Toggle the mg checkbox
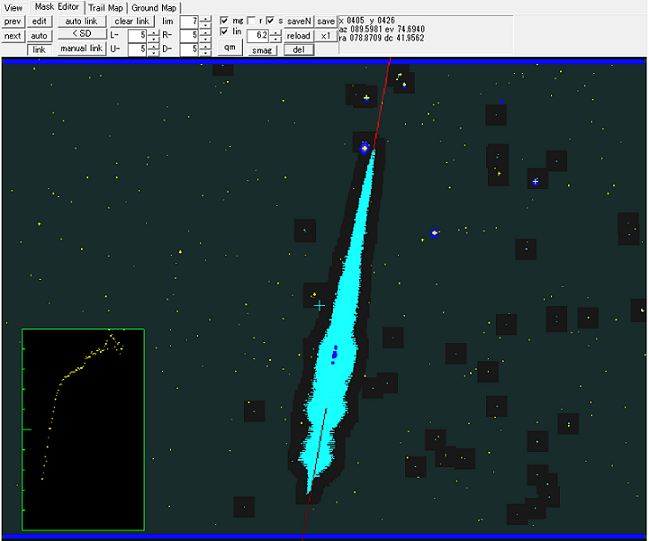Viewport: 649px width, 541px height. [x=225, y=20]
